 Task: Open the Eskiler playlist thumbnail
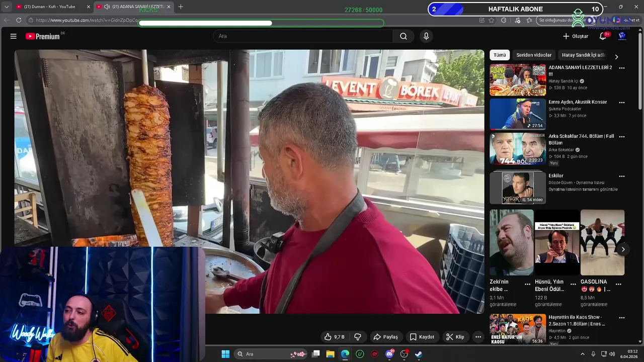pos(518,188)
